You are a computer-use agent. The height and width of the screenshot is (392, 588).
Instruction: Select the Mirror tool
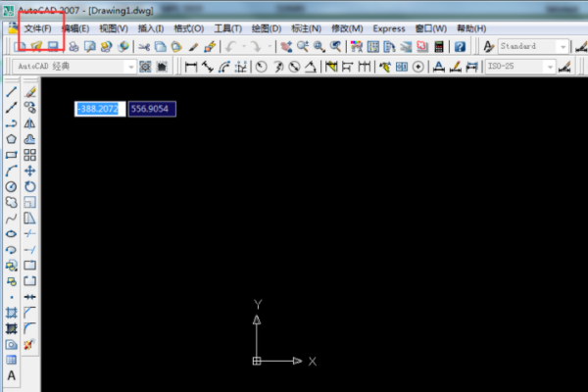coord(30,123)
